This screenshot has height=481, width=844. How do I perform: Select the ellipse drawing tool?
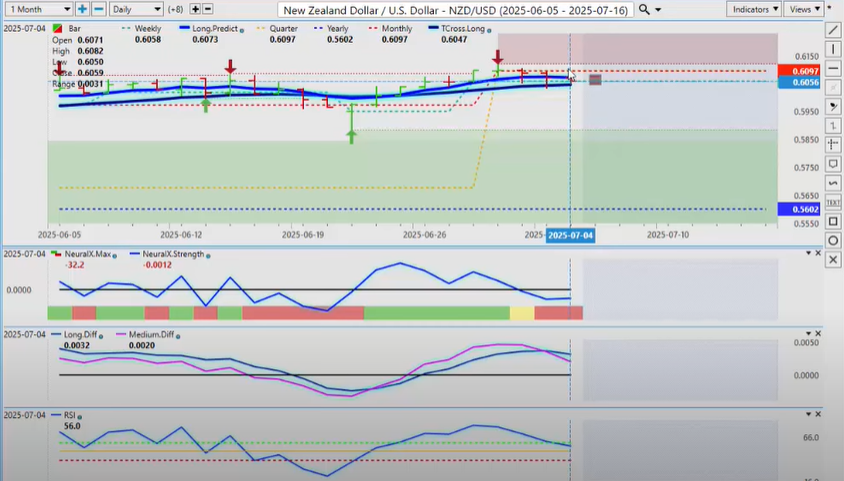[x=833, y=240]
